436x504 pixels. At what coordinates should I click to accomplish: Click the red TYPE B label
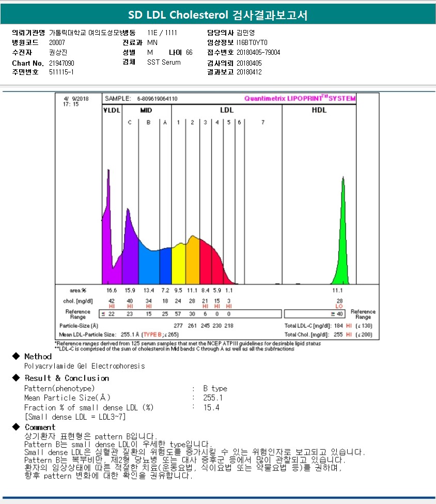pyautogui.click(x=152, y=334)
